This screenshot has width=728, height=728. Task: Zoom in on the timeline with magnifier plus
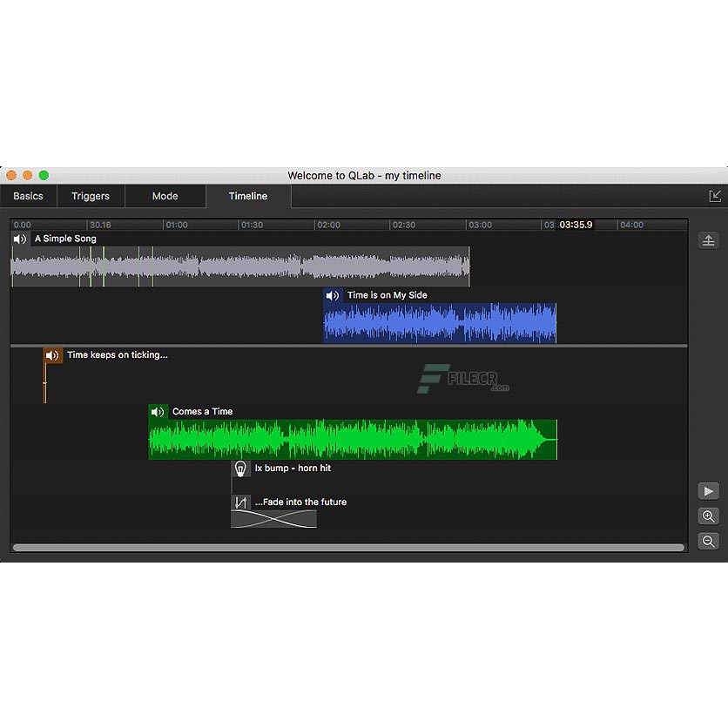click(x=708, y=516)
